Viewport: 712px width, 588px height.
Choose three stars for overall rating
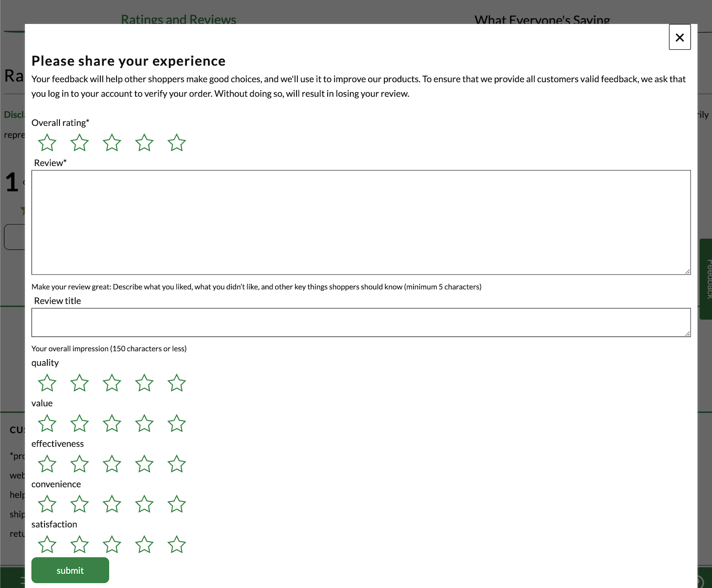(112, 143)
